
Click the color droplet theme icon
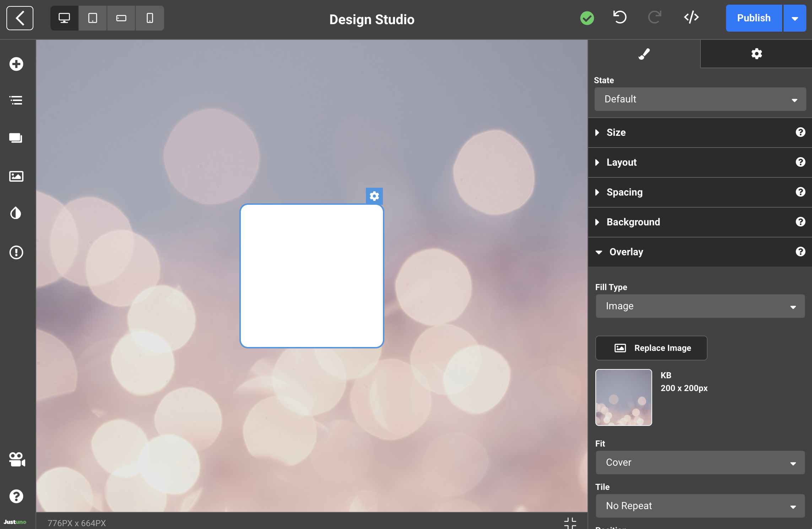pyautogui.click(x=16, y=213)
